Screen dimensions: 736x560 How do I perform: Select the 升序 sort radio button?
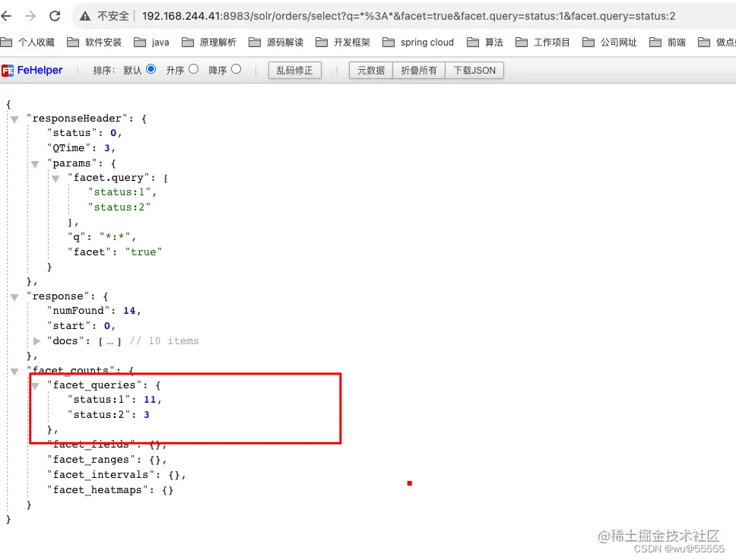[193, 69]
